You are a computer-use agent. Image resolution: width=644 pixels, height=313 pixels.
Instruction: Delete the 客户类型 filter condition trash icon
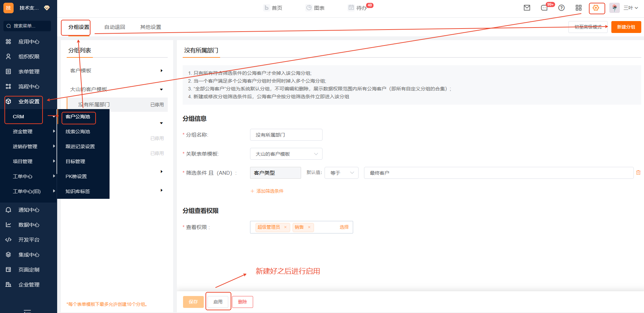point(638,173)
